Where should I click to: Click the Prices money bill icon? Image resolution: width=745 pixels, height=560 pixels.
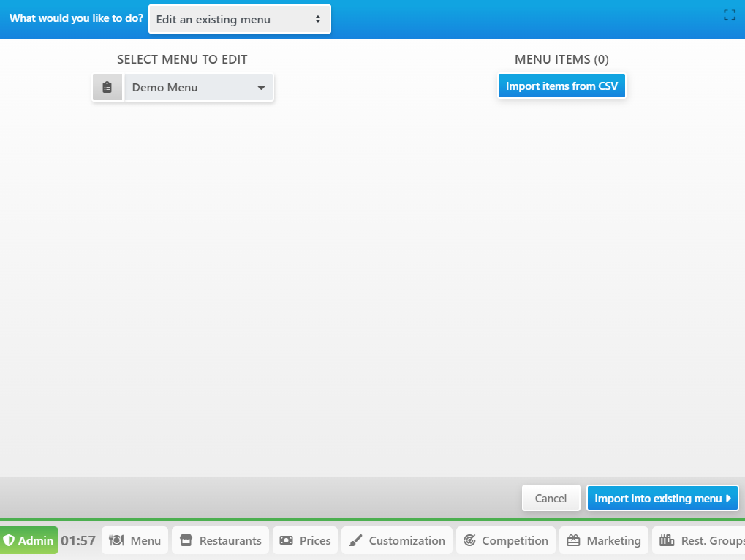(x=287, y=541)
